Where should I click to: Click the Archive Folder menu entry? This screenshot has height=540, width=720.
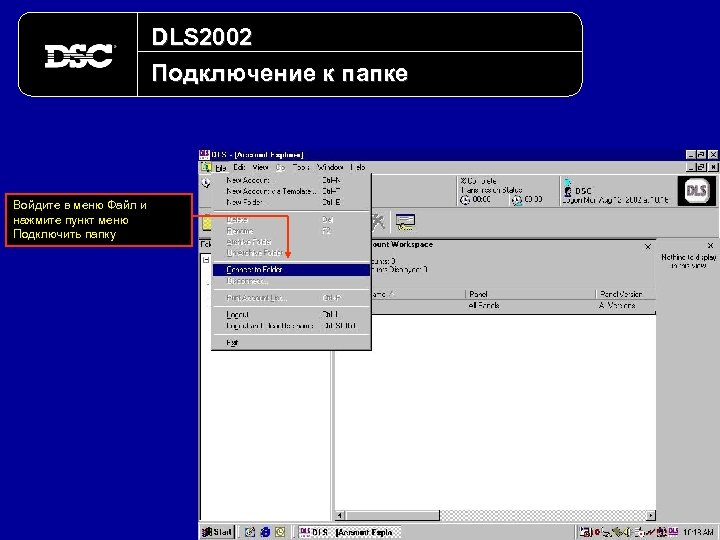click(x=291, y=242)
